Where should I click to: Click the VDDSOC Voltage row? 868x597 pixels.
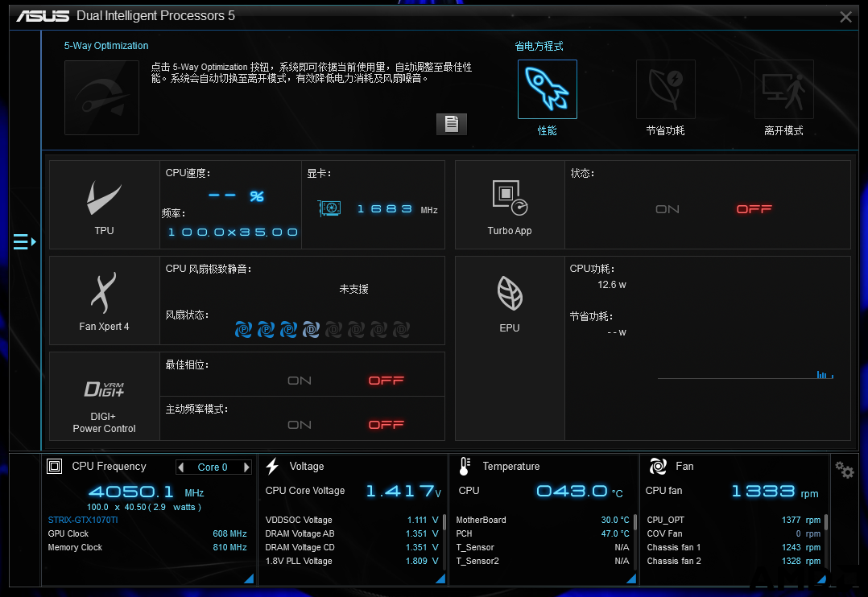352,520
